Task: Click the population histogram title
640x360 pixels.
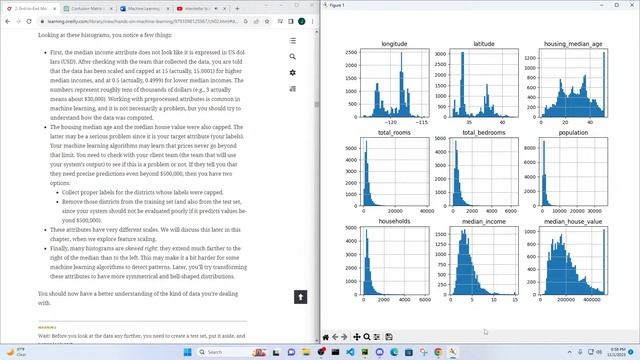Action: [x=573, y=133]
